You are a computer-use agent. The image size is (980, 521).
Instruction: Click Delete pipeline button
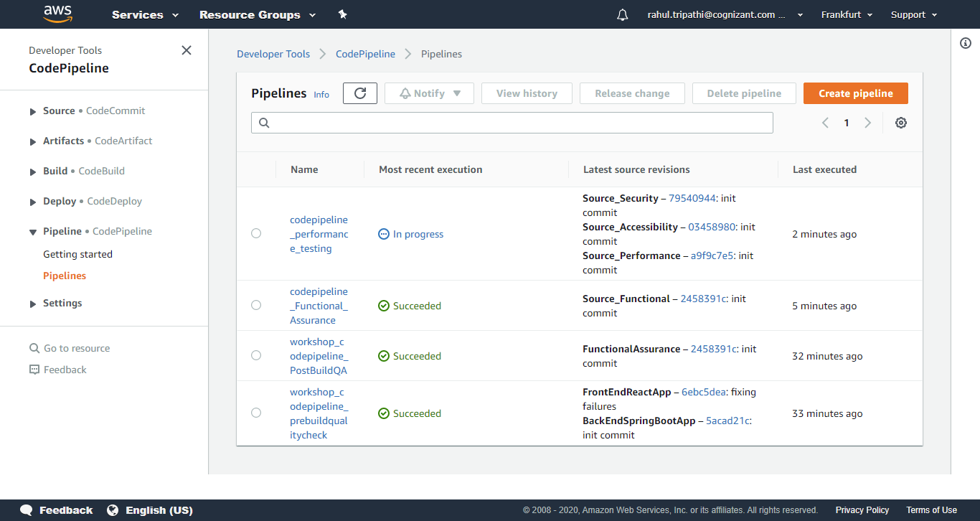(744, 93)
